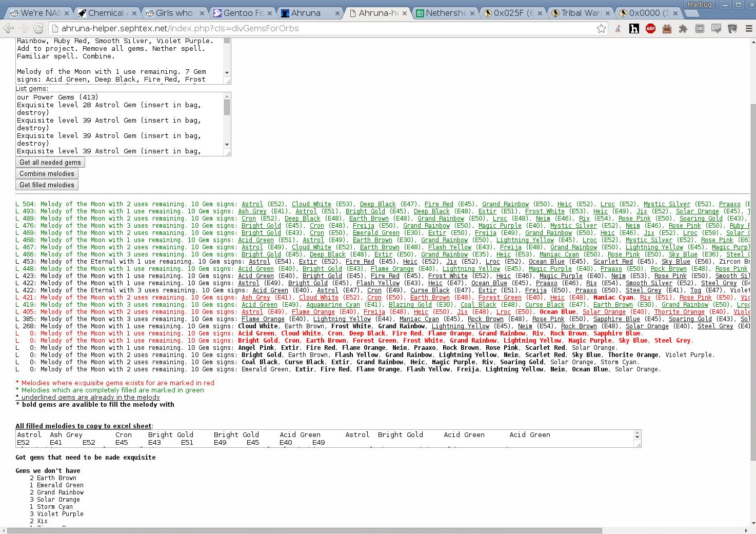Open the Chrome hamburger menu
Image resolution: width=756 pixels, height=534 pixels.
(749, 29)
